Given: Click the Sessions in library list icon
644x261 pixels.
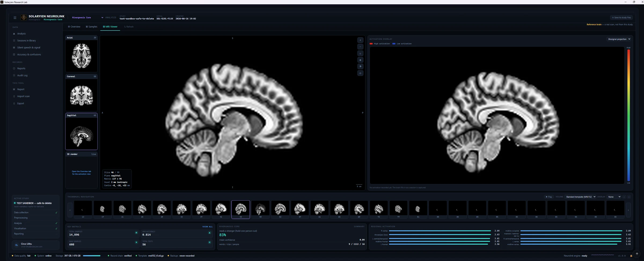Looking at the screenshot, I should pos(14,41).
